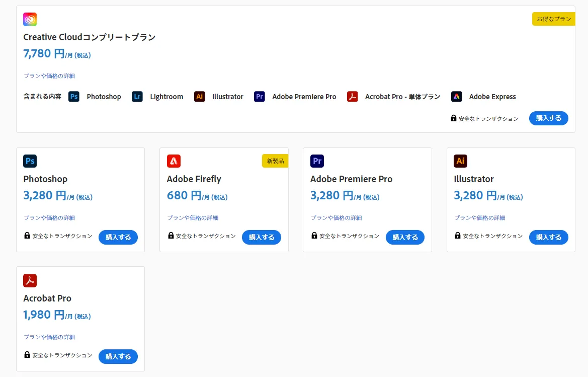
Task: Open プランや価格の詳細 for Acrobat Pro
Action: coord(49,337)
